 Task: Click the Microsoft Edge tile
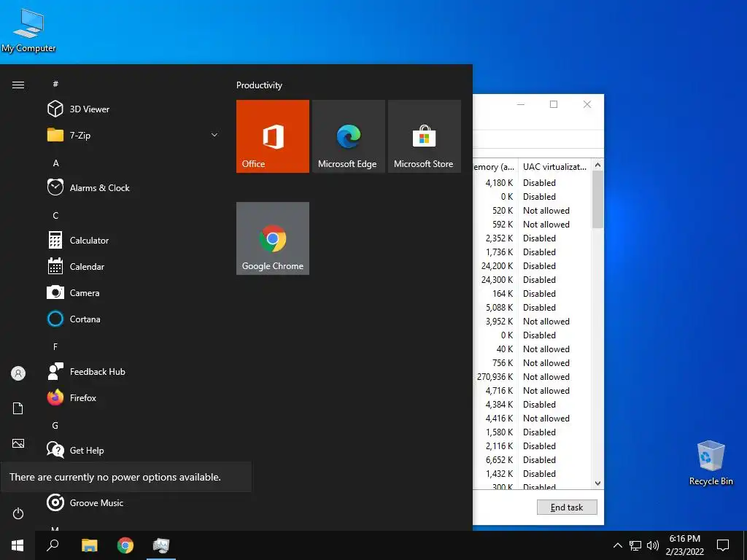348,136
